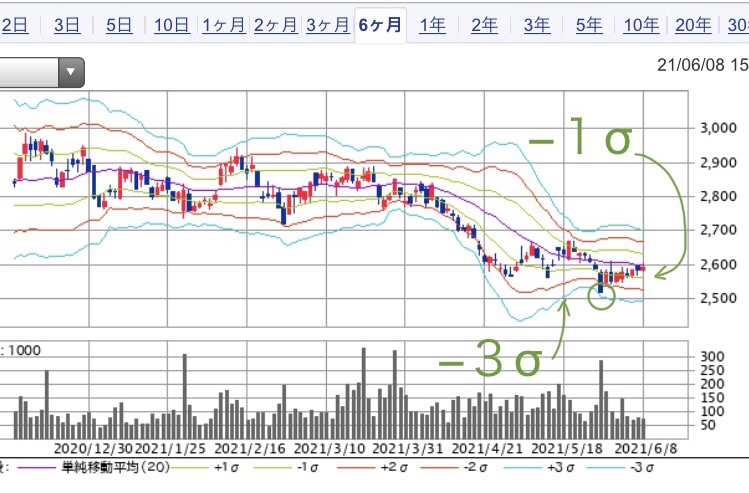Open the 10日 period tab

tap(172, 26)
